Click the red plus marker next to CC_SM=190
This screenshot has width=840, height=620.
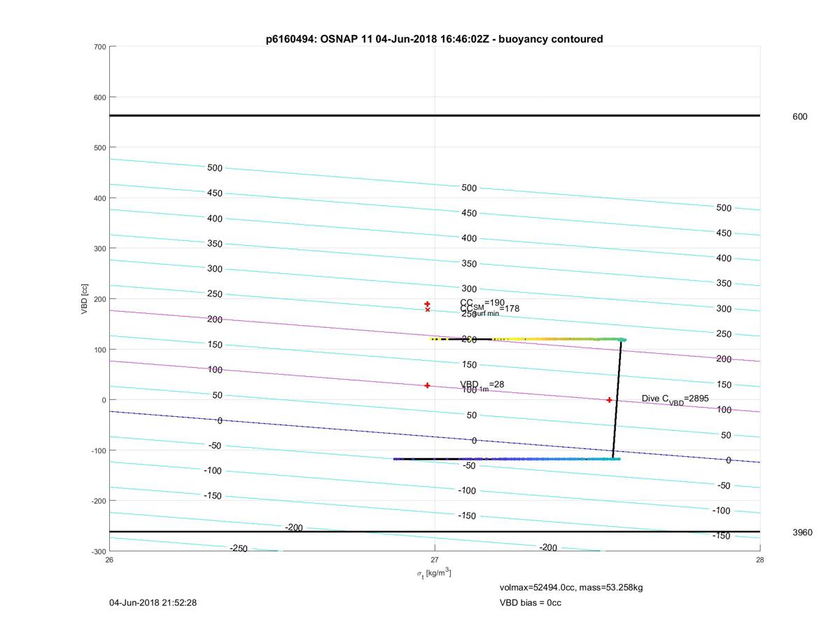[427, 304]
